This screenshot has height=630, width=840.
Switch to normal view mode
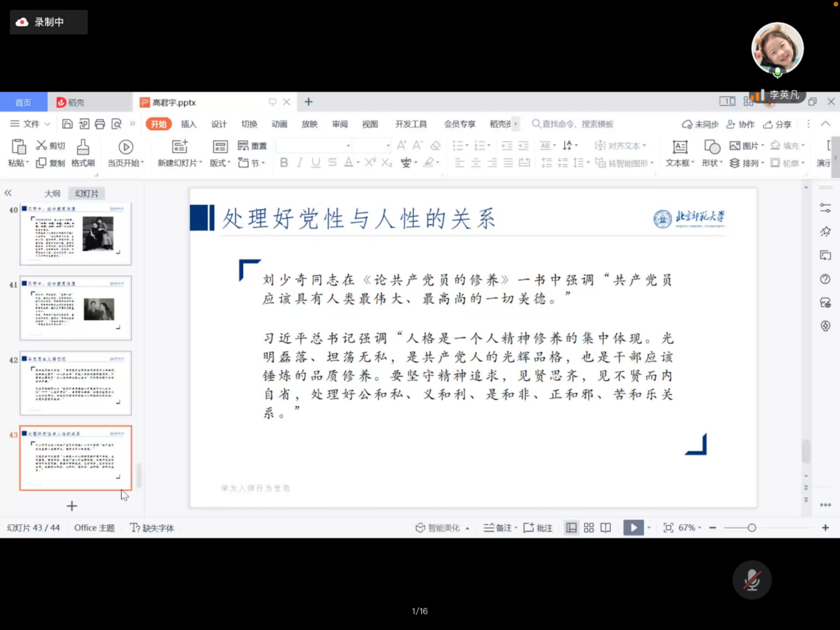[571, 528]
